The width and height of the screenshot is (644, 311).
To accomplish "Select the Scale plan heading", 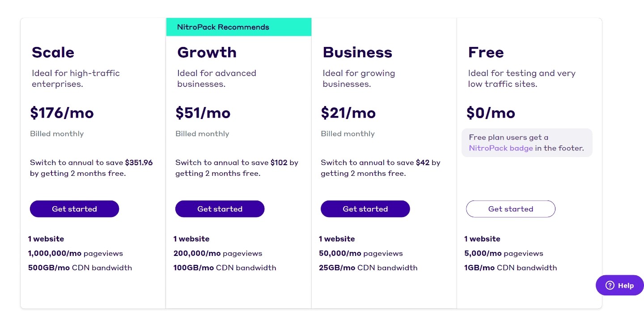I will tap(53, 52).
